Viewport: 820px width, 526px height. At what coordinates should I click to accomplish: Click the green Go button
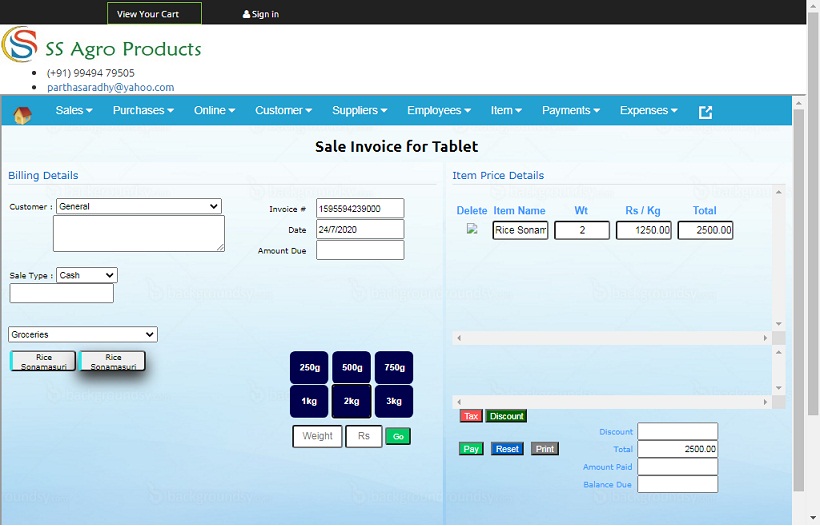398,436
